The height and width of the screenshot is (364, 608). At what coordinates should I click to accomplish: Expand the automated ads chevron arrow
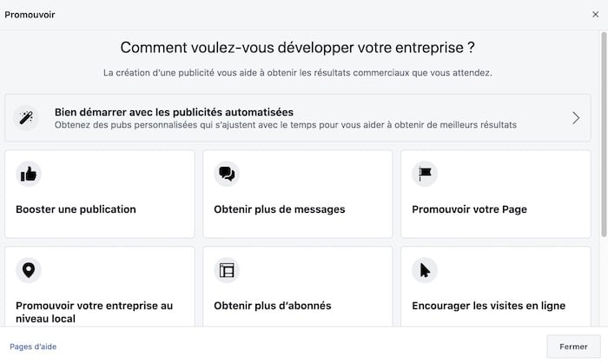pyautogui.click(x=576, y=118)
